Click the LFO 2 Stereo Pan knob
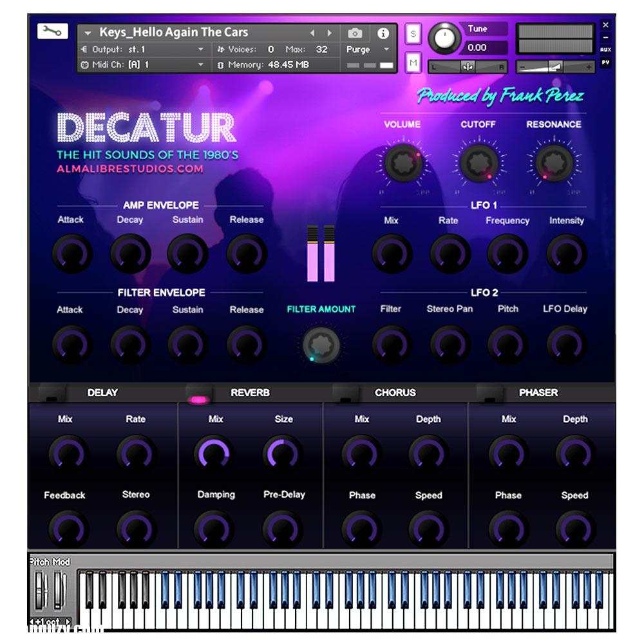Viewport: 644px width, 644px height. click(450, 345)
